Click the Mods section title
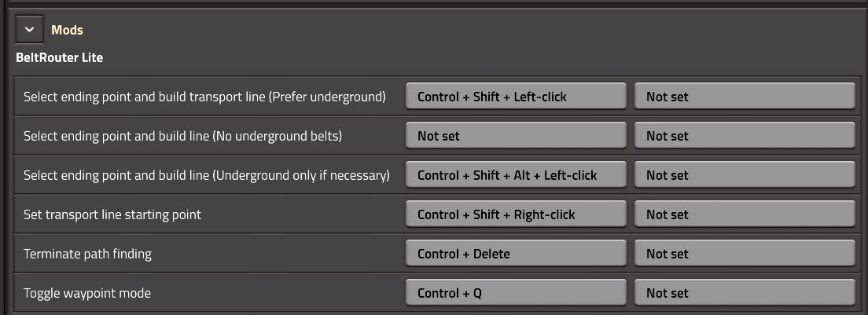 click(67, 30)
